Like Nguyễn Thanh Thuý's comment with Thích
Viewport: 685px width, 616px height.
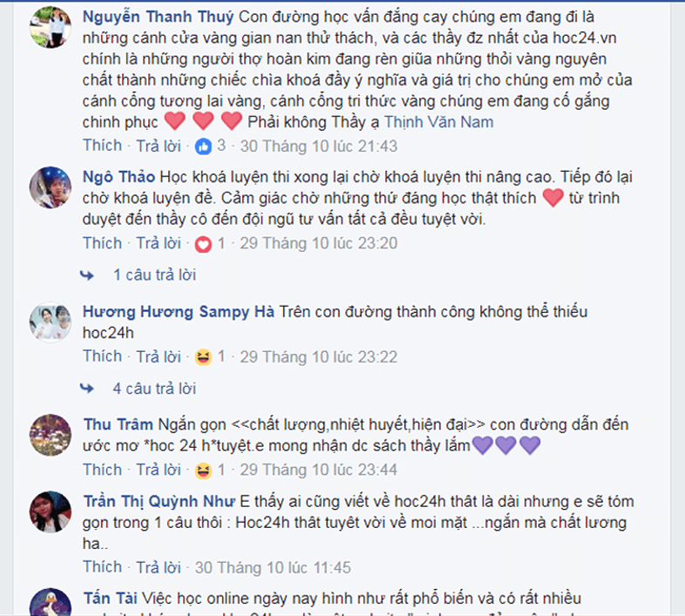tap(103, 146)
